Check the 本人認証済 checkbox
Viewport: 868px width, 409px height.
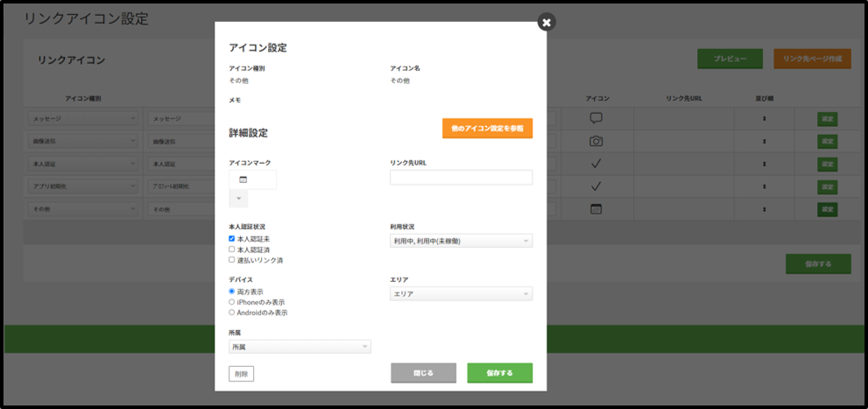click(232, 250)
